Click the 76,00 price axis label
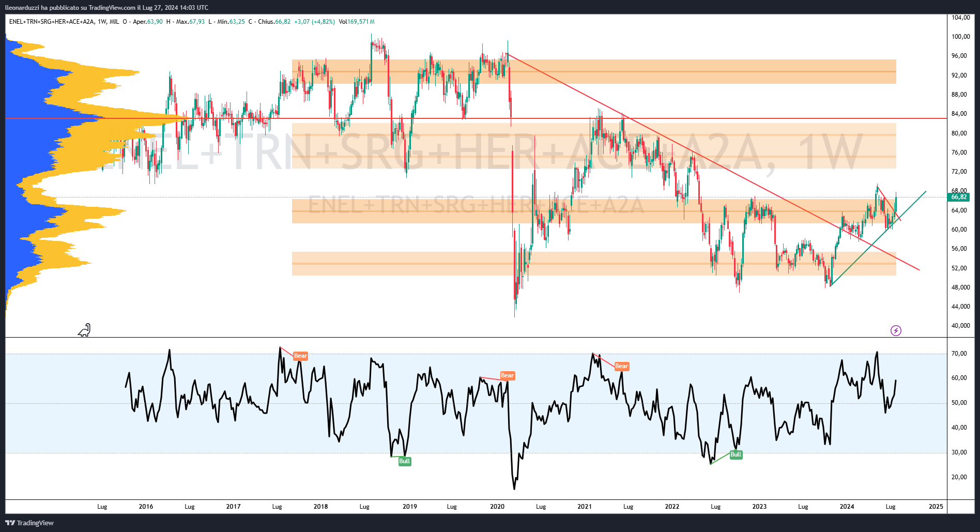Viewport: 980px width, 532px height. 959,153
